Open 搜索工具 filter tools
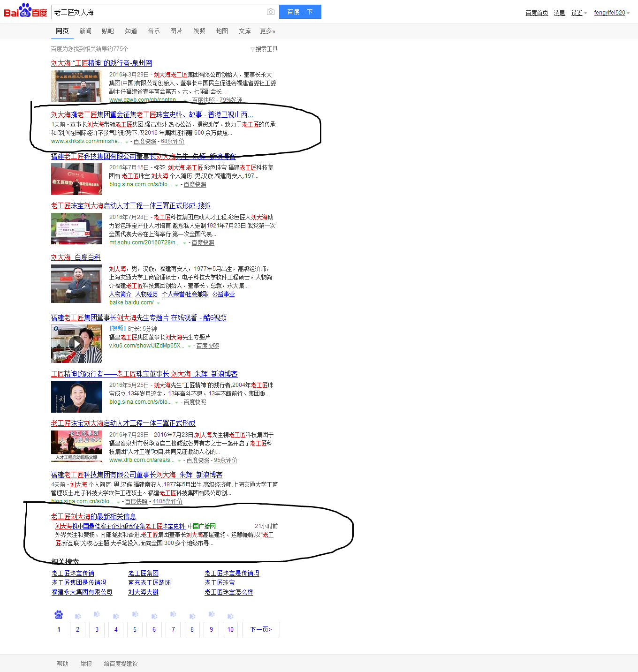The image size is (638, 672). 264,49
